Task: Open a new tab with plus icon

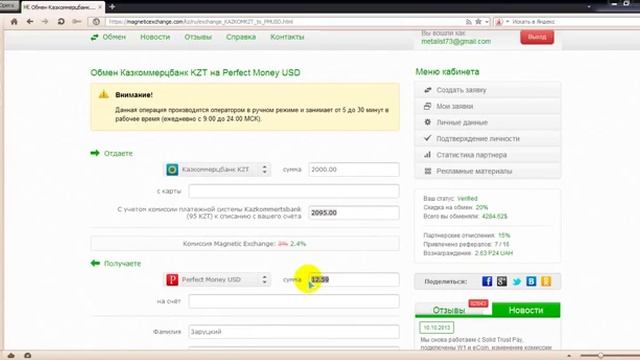Action: tap(112, 7)
